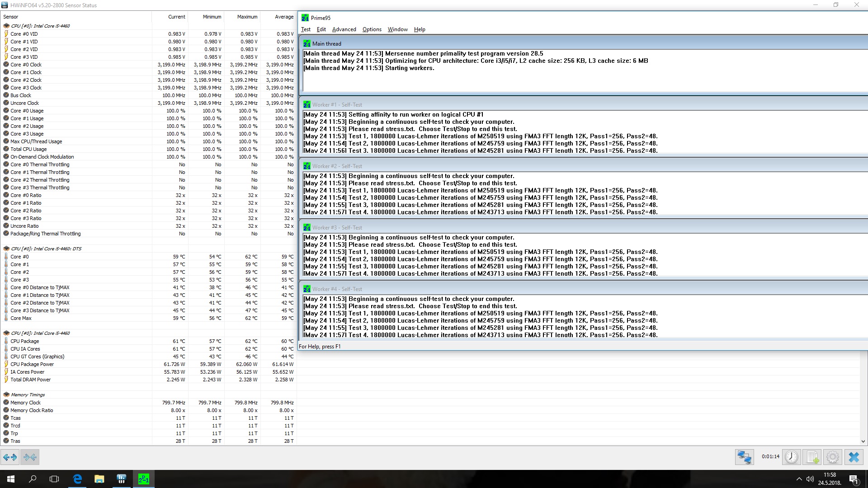This screenshot has height=488, width=868.
Task: Select the Package/Ring Thermal Throttling row
Action: coord(148,234)
